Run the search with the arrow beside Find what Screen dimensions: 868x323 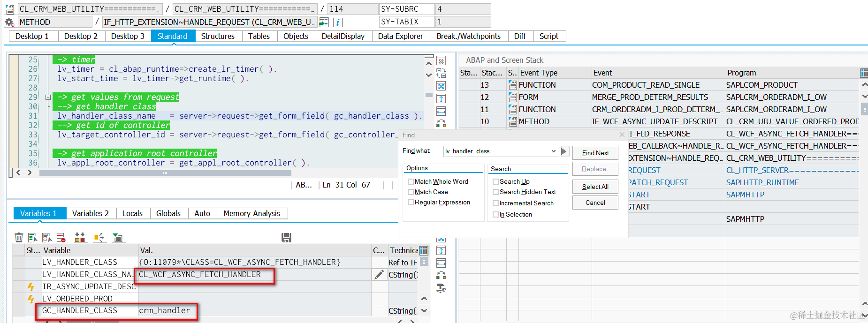(x=564, y=151)
